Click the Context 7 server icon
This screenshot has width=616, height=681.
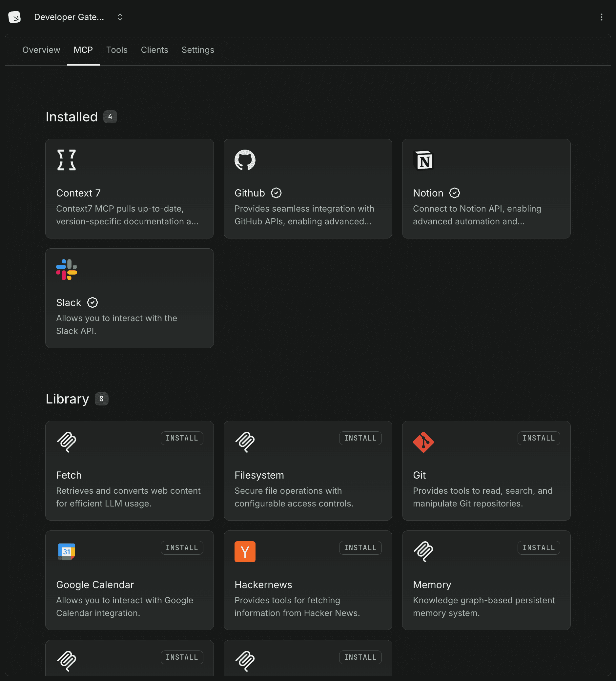tap(67, 160)
